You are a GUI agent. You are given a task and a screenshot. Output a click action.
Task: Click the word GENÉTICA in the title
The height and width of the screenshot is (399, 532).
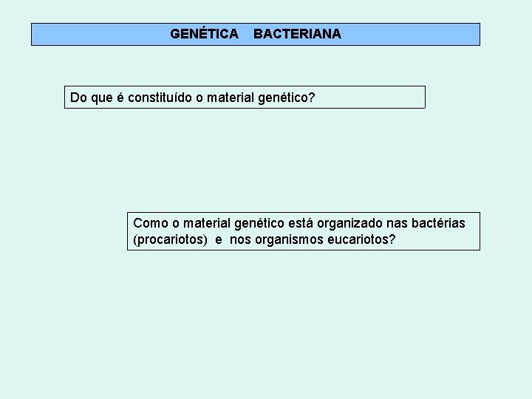[x=204, y=34]
